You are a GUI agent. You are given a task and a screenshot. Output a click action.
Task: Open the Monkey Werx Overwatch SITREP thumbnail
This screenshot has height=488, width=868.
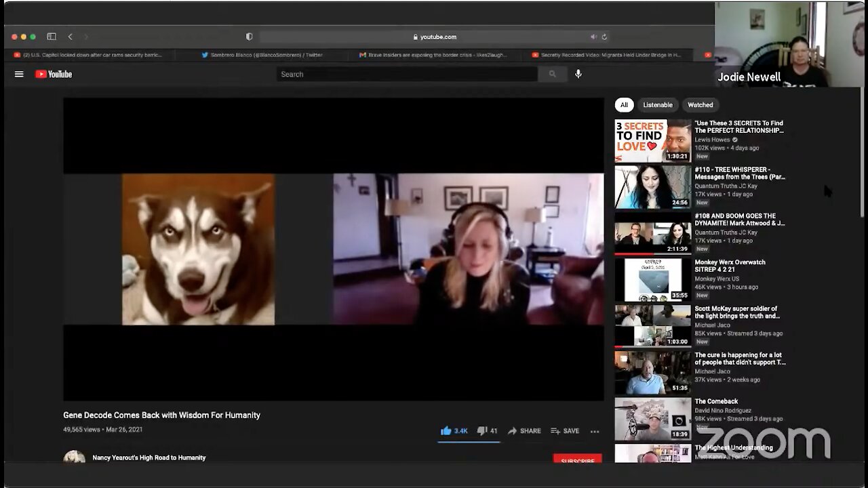coord(653,280)
